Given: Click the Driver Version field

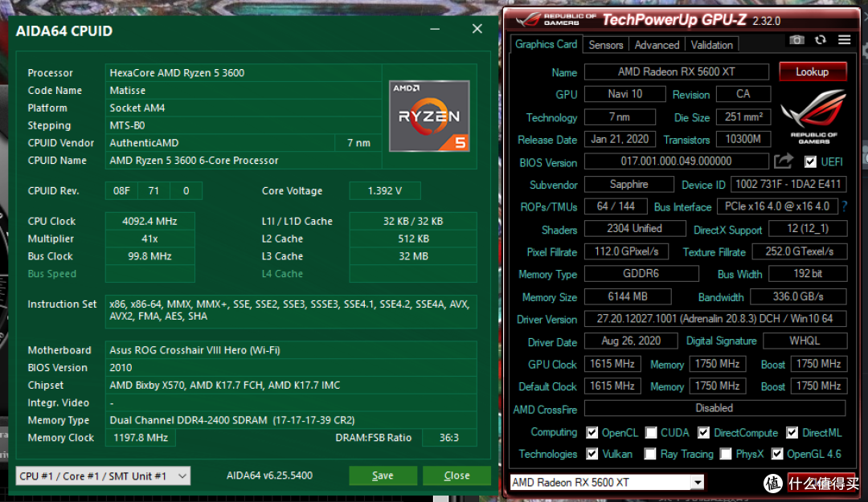Looking at the screenshot, I should pos(715,319).
